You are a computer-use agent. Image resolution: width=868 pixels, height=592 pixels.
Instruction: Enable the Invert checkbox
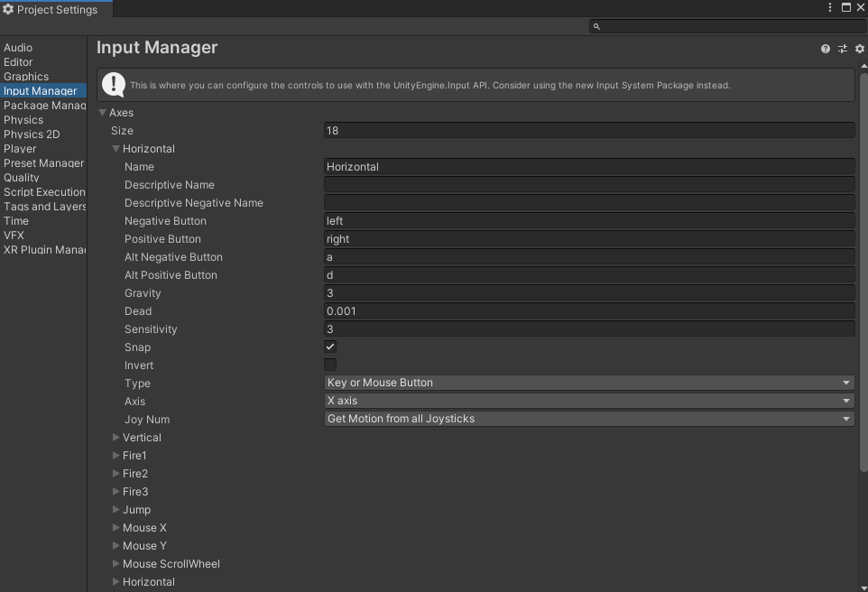(330, 365)
